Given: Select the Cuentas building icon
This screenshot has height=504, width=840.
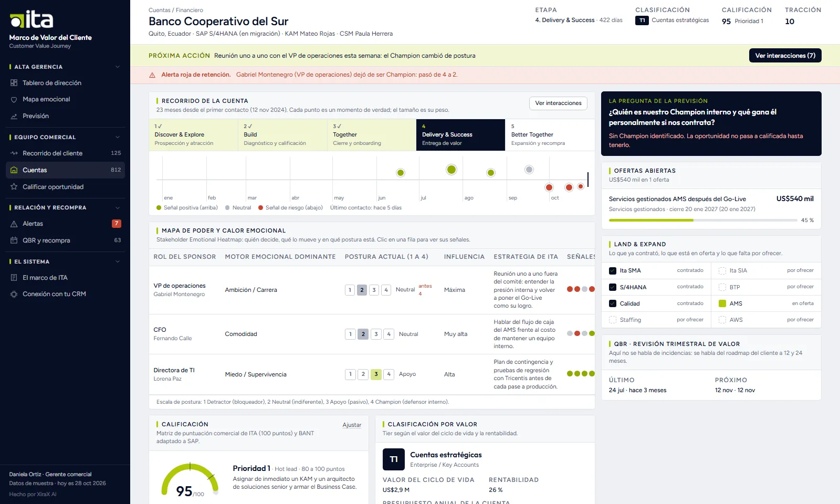Looking at the screenshot, I should click(x=14, y=170).
